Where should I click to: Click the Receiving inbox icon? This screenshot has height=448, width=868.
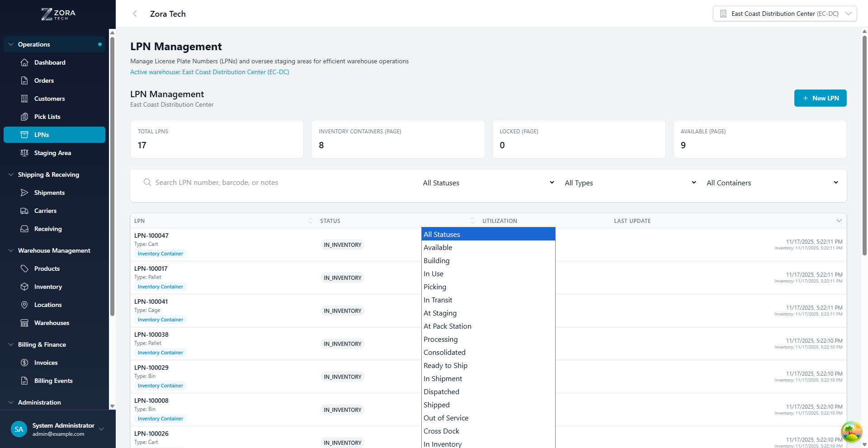coord(25,229)
